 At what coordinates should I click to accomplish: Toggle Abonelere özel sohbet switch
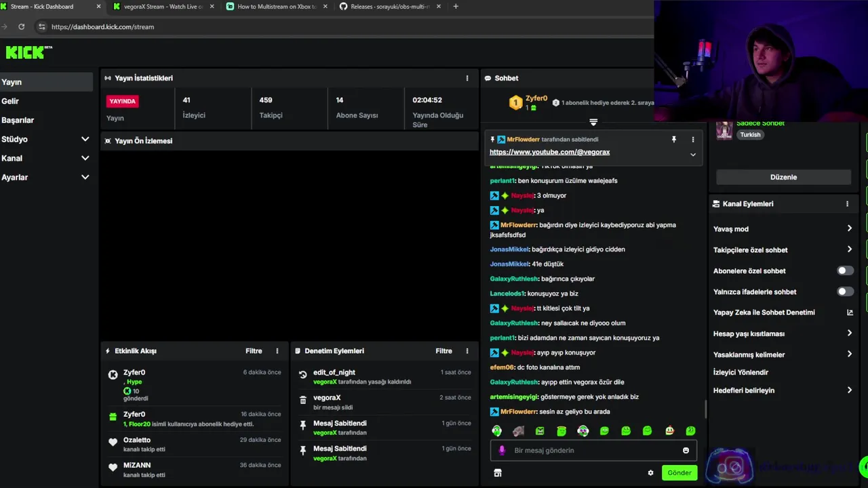click(845, 270)
